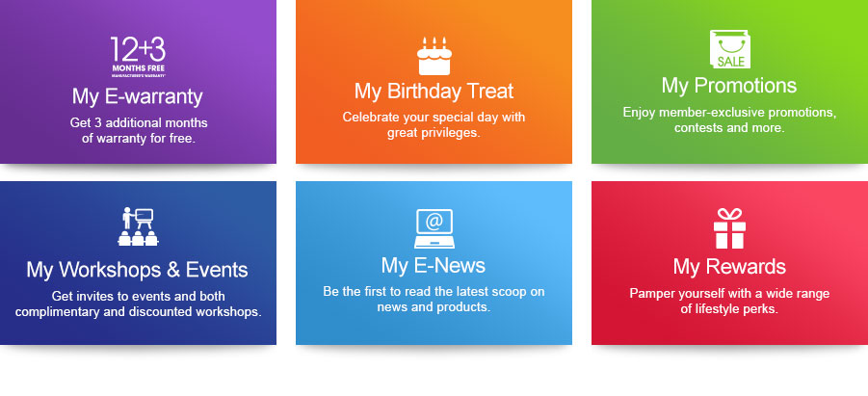Select the My Workshops & Events heading
Screen dimensions: 868x396
pos(138,270)
